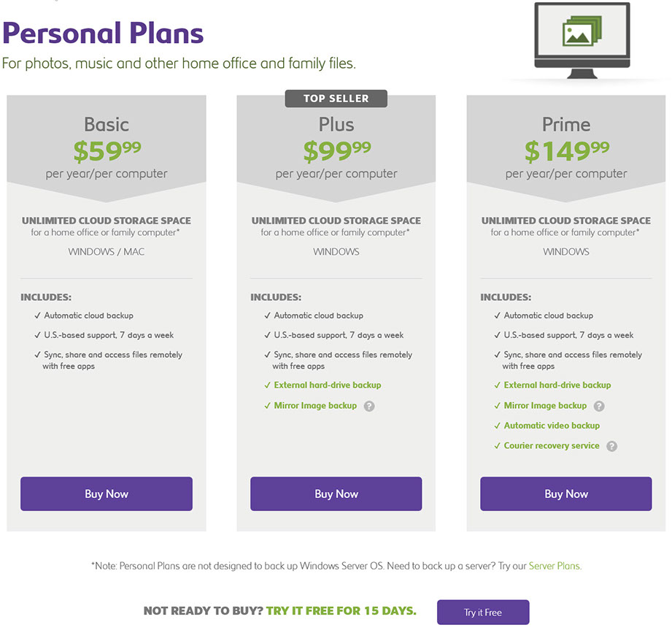
Task: Click the Courier recovery service feature text
Action: (x=552, y=445)
